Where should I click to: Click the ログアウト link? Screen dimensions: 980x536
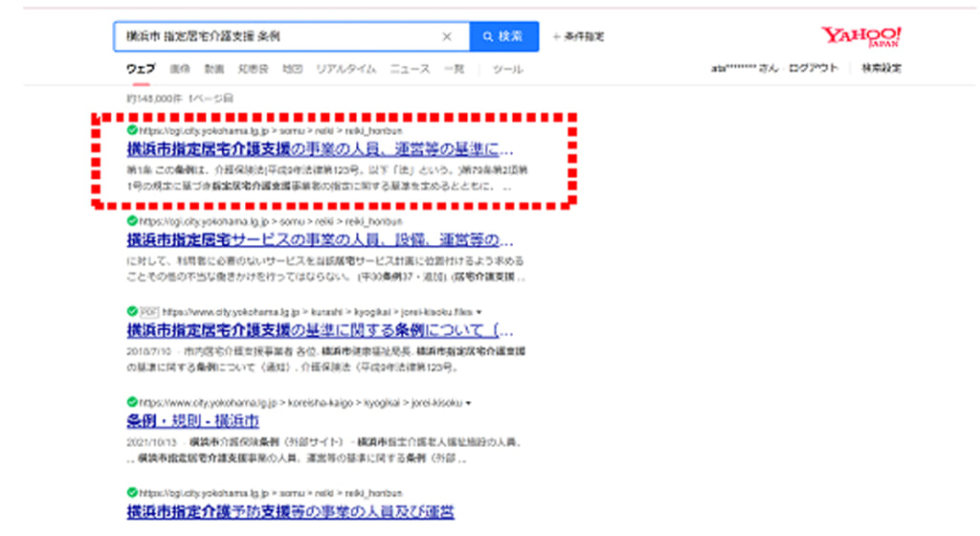coord(813,68)
